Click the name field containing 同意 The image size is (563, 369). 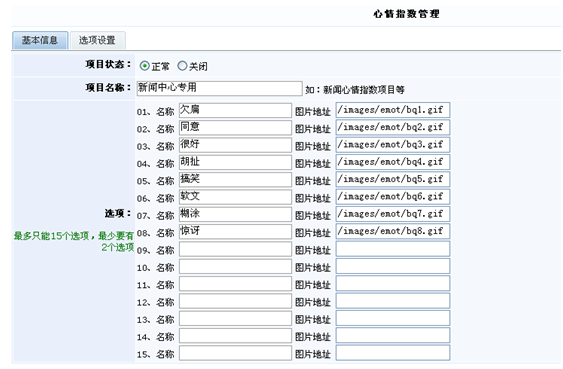[x=235, y=128]
